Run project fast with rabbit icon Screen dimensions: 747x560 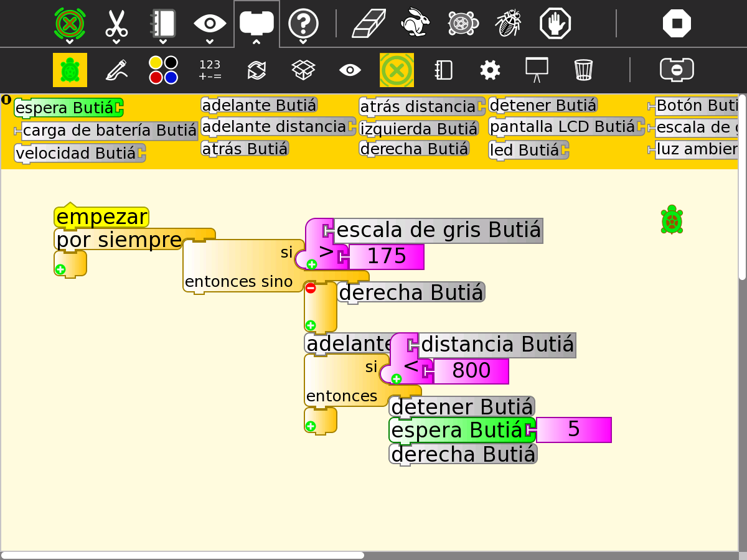(x=415, y=24)
